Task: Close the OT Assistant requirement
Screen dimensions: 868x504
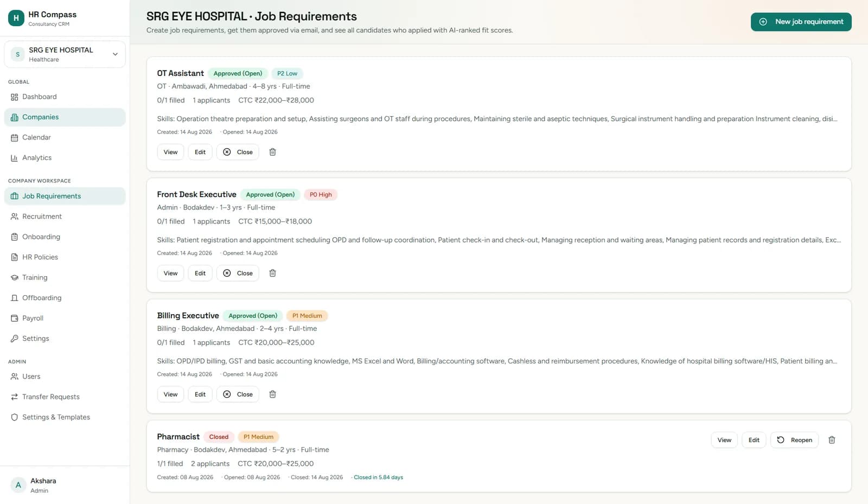Action: click(238, 152)
